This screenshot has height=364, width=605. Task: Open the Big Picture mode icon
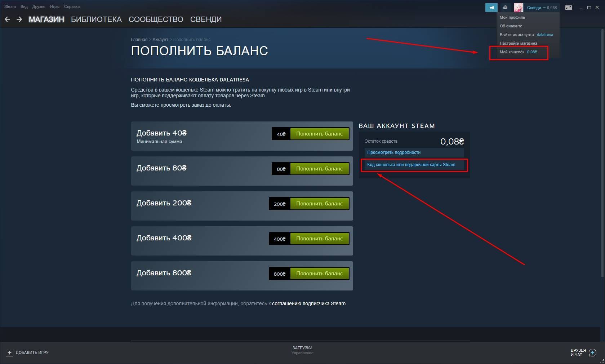pos(569,7)
